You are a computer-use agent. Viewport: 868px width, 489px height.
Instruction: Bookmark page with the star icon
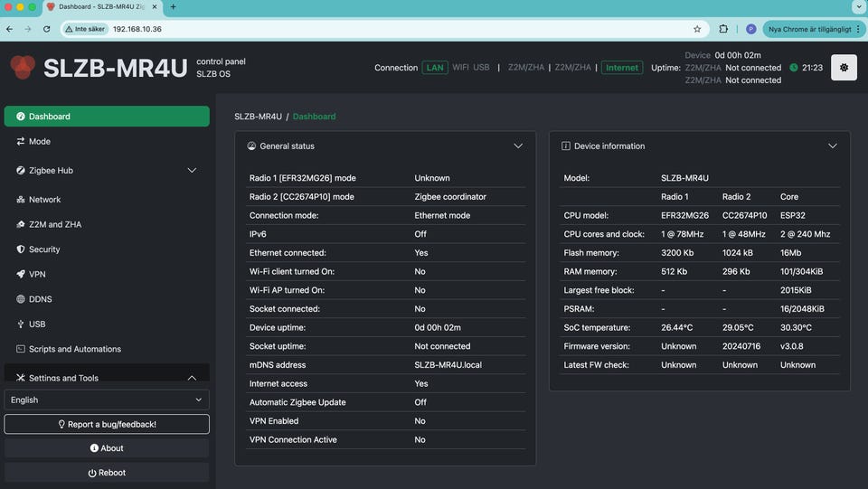(x=697, y=29)
